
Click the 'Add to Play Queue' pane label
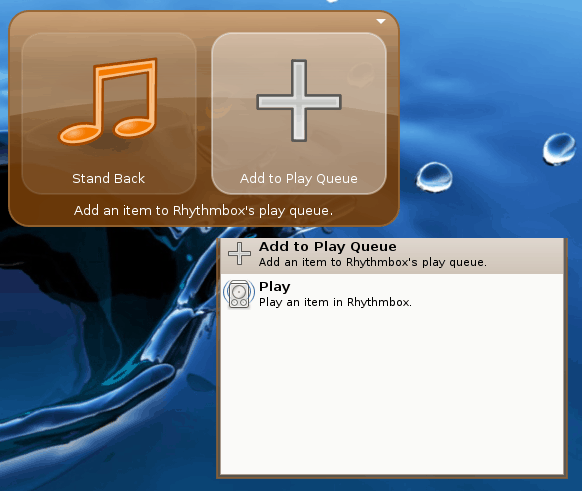(x=299, y=179)
